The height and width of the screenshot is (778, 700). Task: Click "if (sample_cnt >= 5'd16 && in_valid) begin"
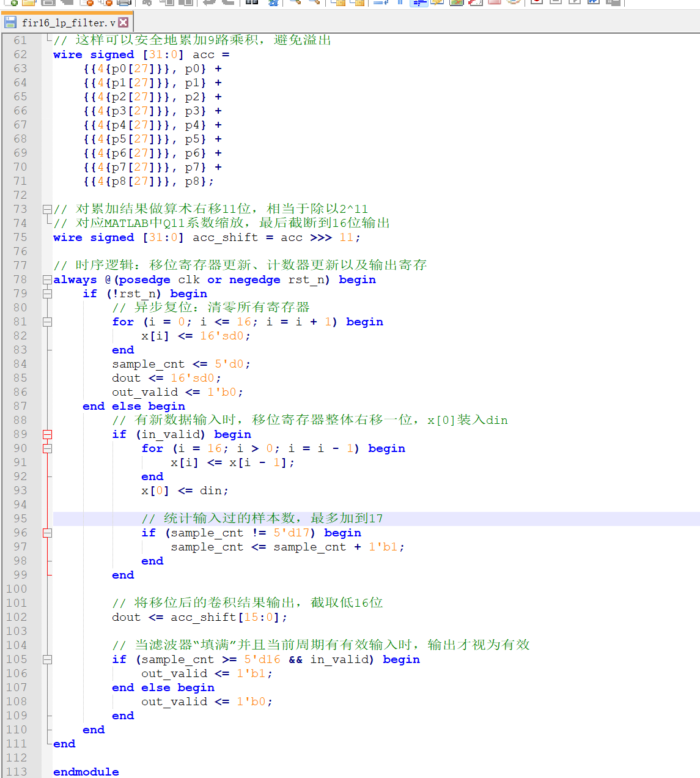click(x=266, y=659)
